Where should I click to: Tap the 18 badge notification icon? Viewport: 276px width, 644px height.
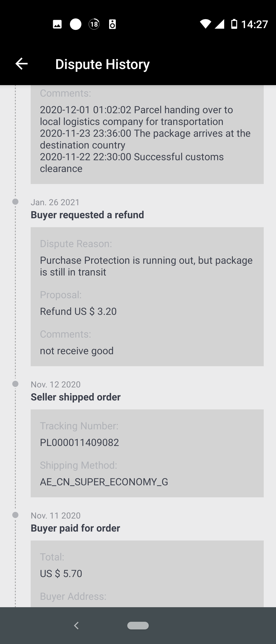click(x=94, y=25)
